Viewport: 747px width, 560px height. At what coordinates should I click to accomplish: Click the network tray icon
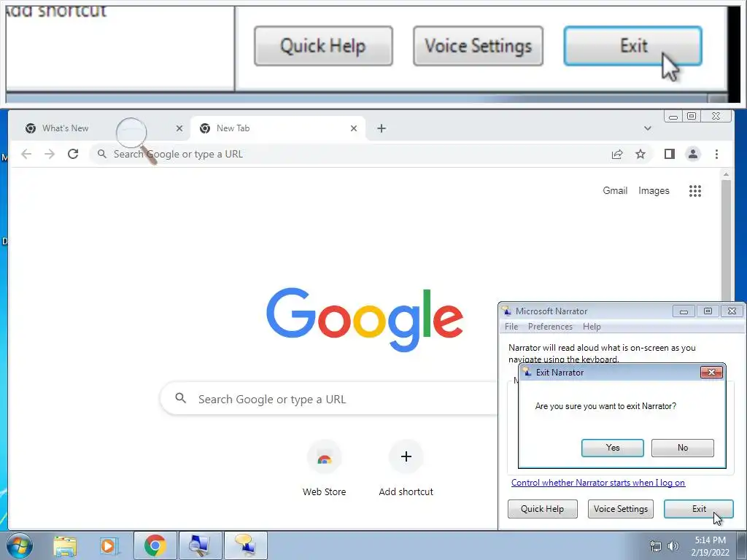656,546
